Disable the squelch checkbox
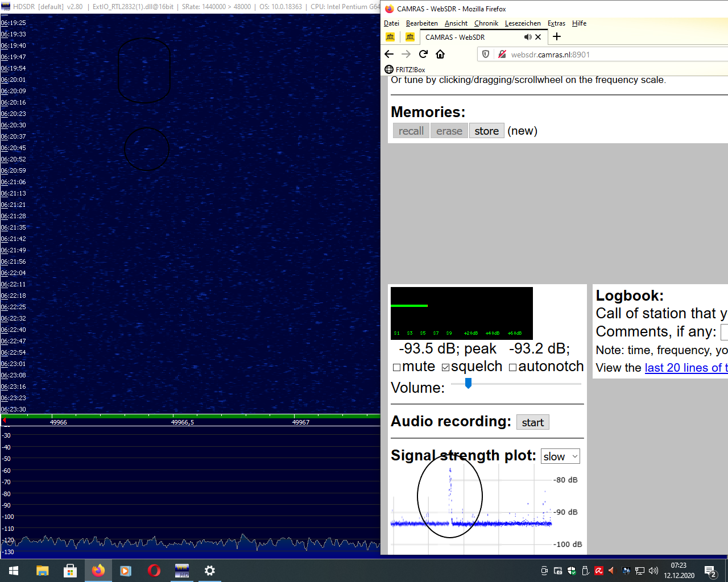The image size is (728, 582). click(x=446, y=367)
